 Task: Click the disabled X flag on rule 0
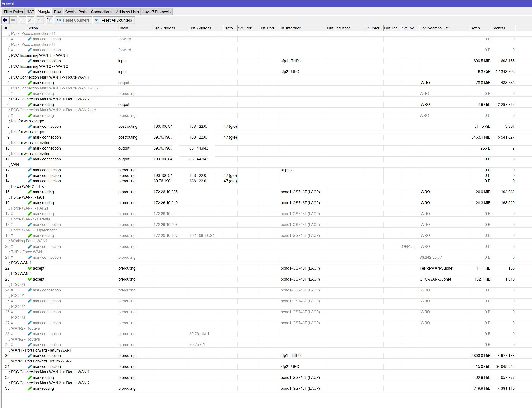(x=12, y=39)
